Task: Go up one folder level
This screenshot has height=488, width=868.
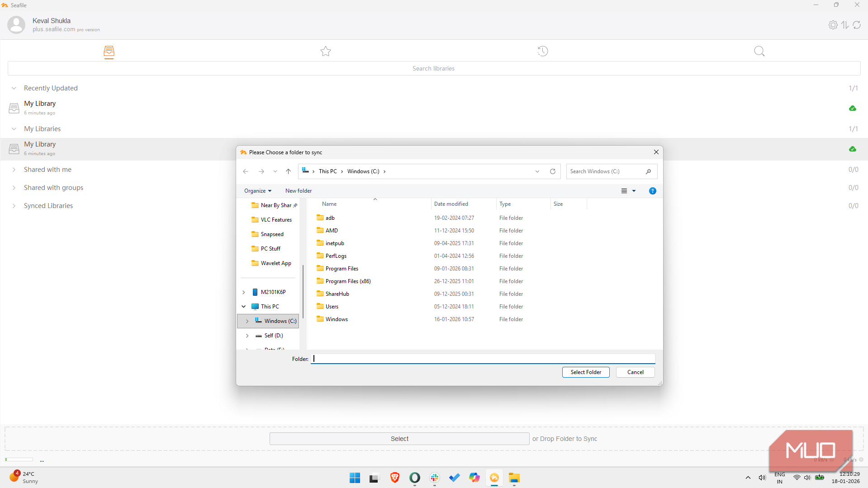Action: pos(288,171)
